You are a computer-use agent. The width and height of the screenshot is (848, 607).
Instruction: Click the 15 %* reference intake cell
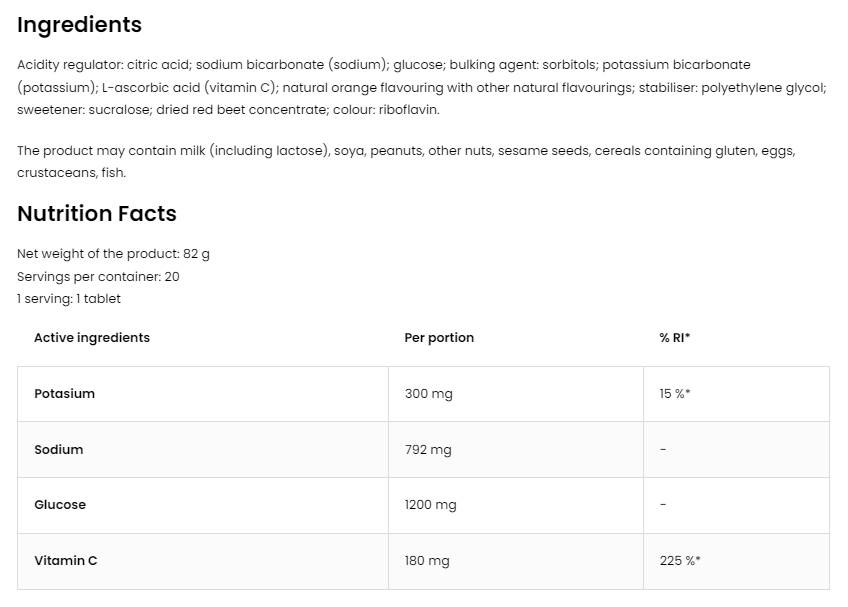pyautogui.click(x=675, y=394)
